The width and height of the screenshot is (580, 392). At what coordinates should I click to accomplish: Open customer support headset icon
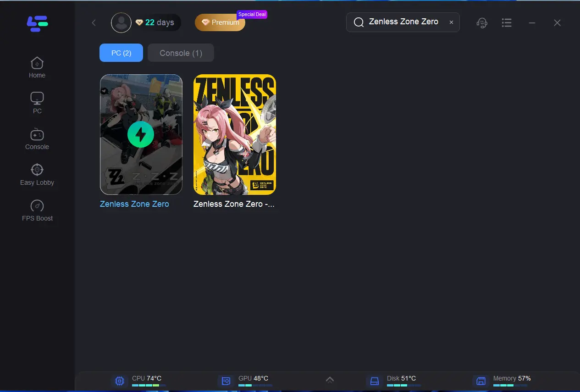point(482,22)
